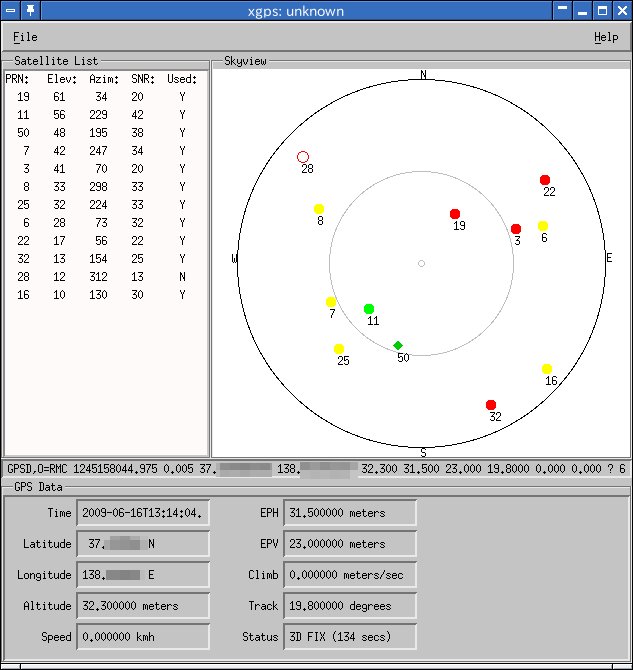Select PRN 19 row in satellite list
The image size is (633, 670).
106,97
